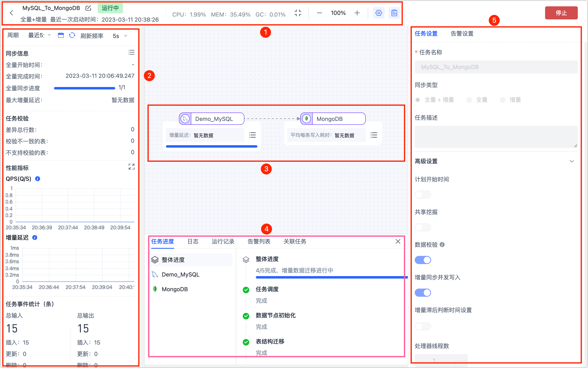Click the back arrow icon

(11, 13)
